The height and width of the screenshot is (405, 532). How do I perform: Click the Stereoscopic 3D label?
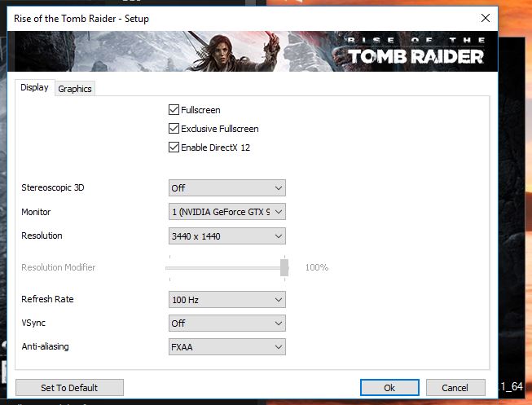coord(53,187)
